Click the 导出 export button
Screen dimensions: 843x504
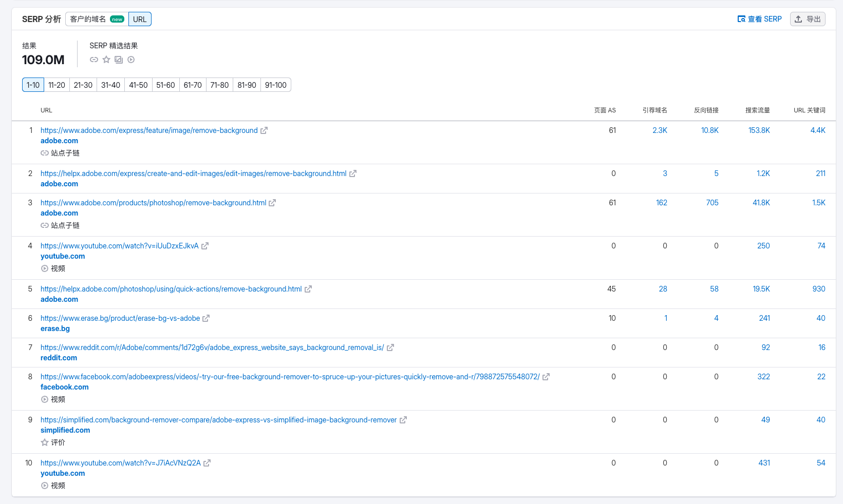[808, 19]
